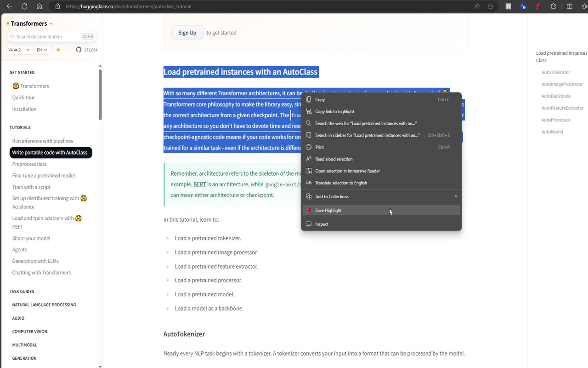Select Search in sidebar for the selection

tap(381, 135)
